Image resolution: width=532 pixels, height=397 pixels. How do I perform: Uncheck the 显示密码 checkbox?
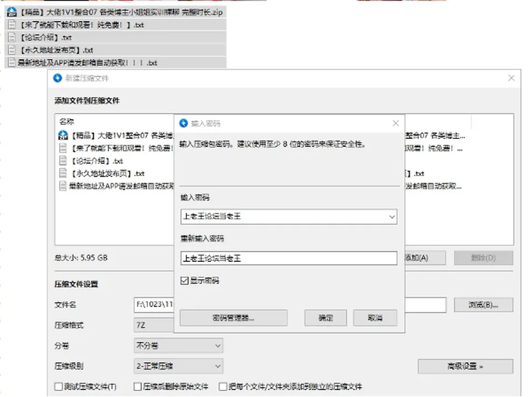[x=185, y=280]
